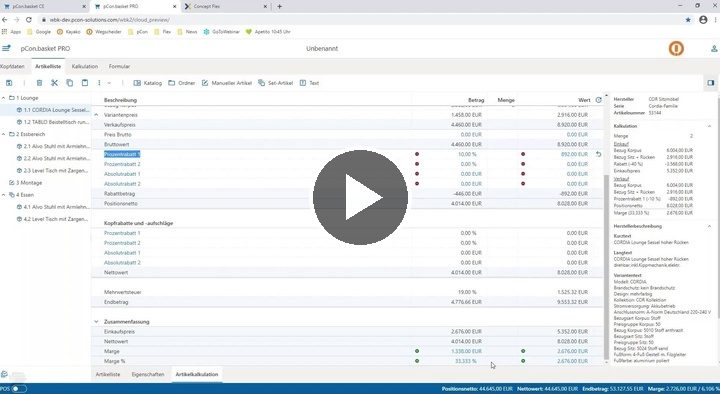Switch to bottom Artikelliste tab
The height and width of the screenshot is (394, 720).
108,375
